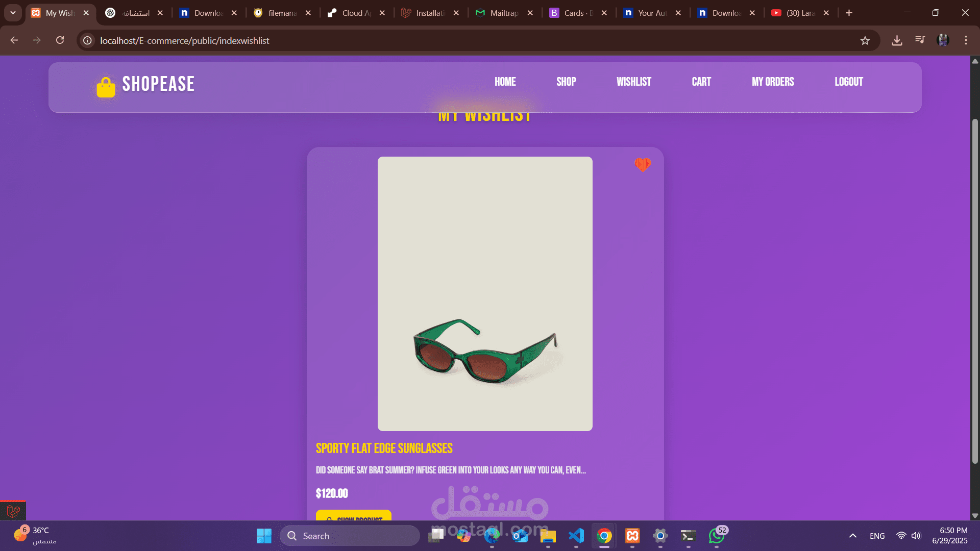Open Outlook from taskbar
980x551 pixels.
point(520,536)
